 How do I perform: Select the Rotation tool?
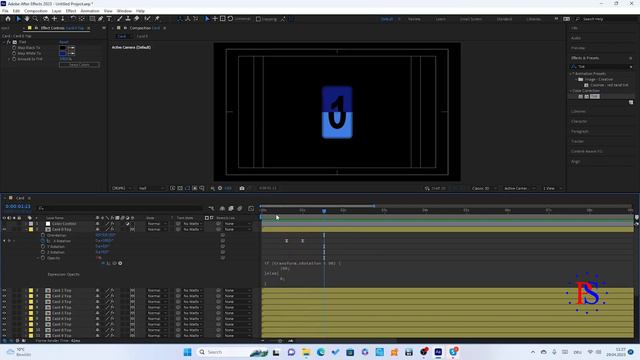click(x=73, y=19)
